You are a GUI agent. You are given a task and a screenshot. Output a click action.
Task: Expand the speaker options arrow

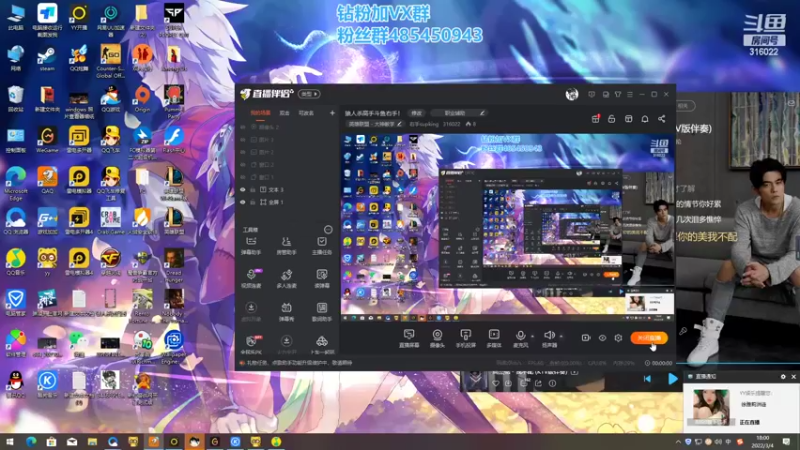561,336
